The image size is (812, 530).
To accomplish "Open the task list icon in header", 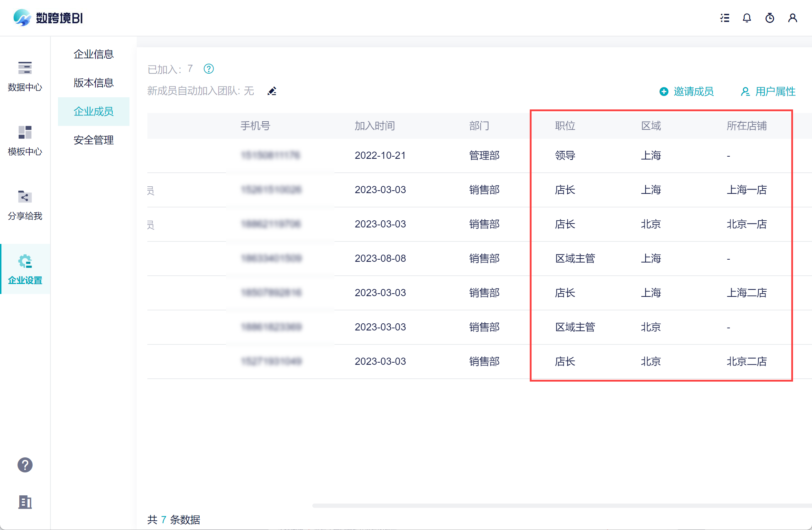I will pyautogui.click(x=725, y=18).
